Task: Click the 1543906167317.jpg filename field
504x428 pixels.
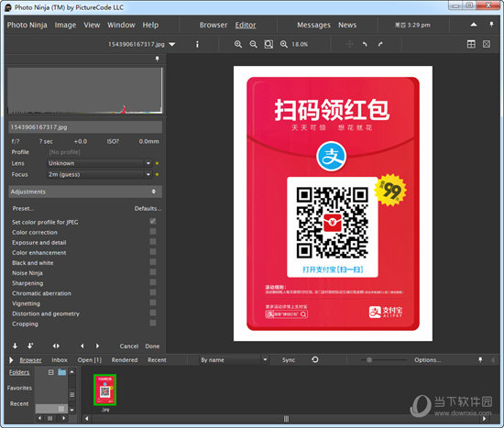Action: (x=85, y=127)
